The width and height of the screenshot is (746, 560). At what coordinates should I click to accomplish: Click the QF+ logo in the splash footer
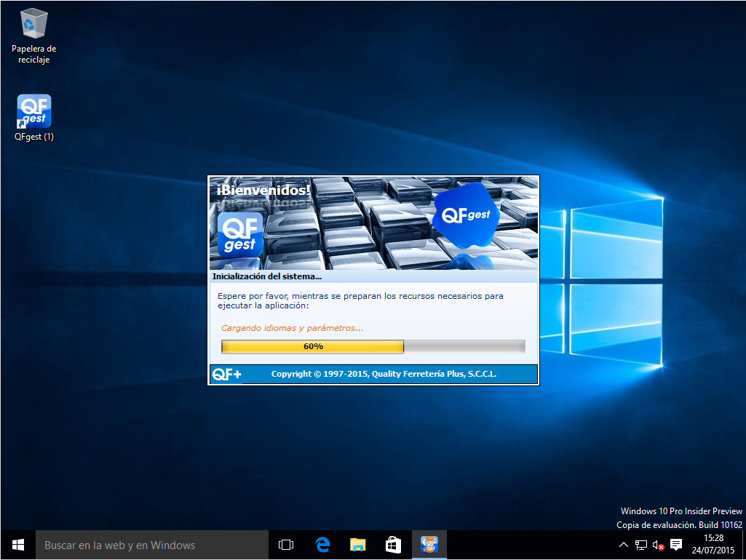coord(227,374)
